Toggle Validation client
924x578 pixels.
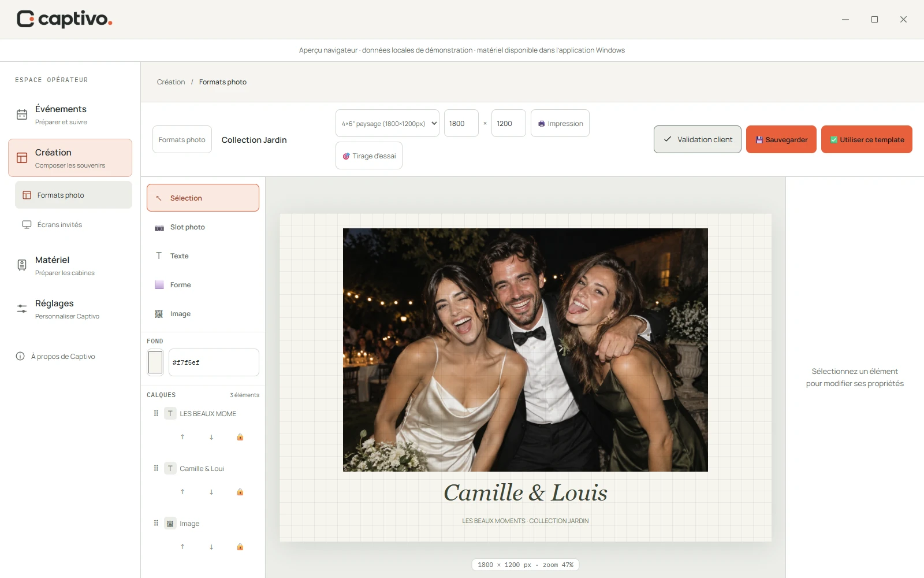point(698,139)
